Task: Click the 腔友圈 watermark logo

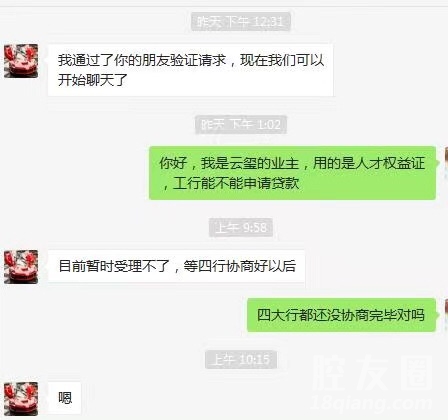Action: [x=373, y=373]
